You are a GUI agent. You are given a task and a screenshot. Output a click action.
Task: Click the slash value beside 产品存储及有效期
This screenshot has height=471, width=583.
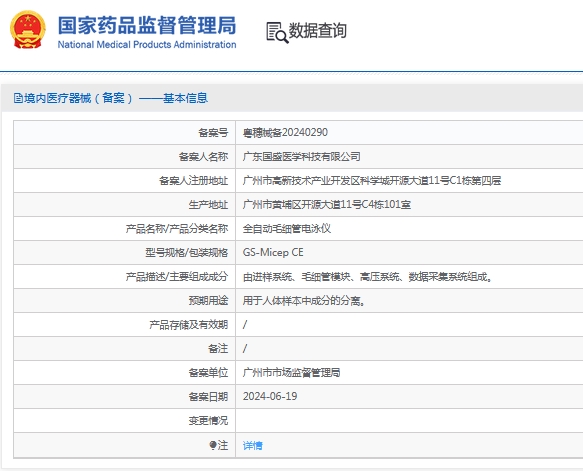245,325
